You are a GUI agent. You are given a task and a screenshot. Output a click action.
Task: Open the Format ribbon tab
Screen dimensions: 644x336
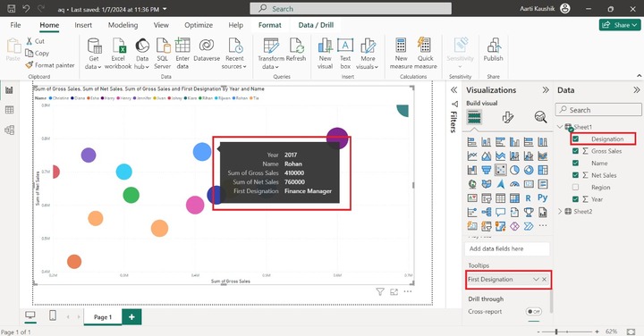click(270, 25)
